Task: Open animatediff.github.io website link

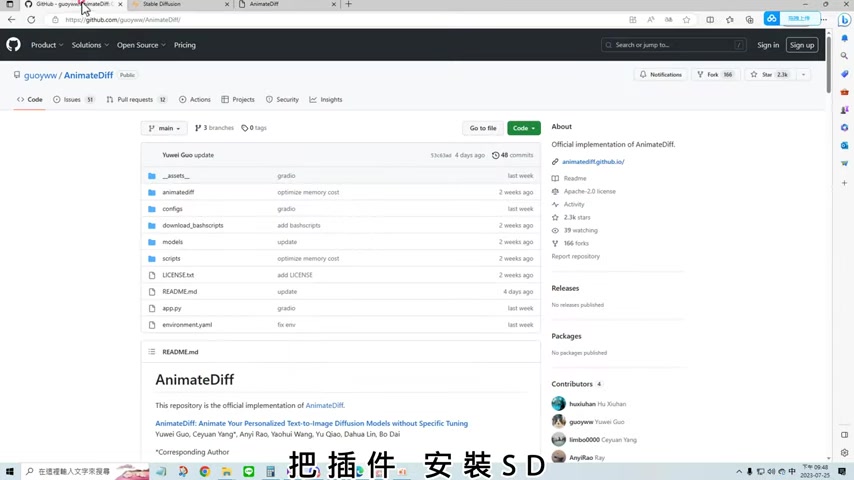Action: tap(593, 162)
